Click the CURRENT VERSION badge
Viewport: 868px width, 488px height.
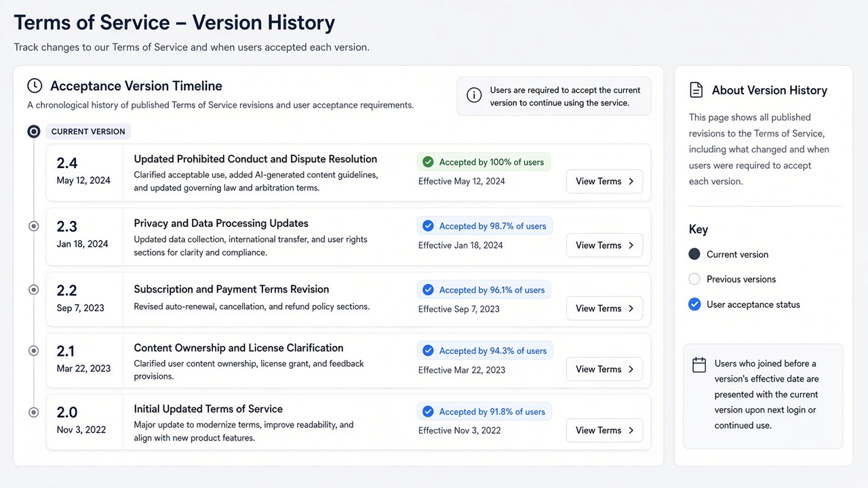pos(88,131)
